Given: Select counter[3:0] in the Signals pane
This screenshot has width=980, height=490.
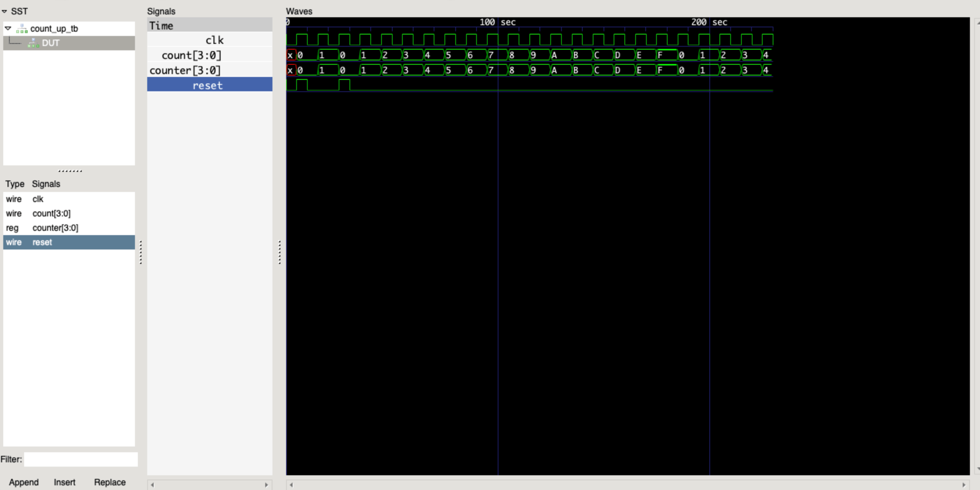Looking at the screenshot, I should (x=185, y=71).
